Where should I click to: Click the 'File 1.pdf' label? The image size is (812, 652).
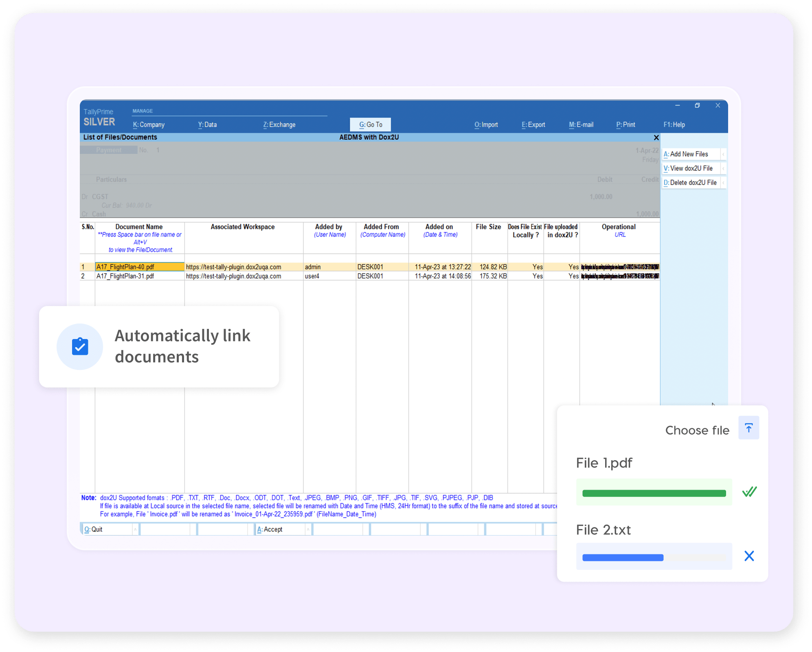[x=604, y=463]
